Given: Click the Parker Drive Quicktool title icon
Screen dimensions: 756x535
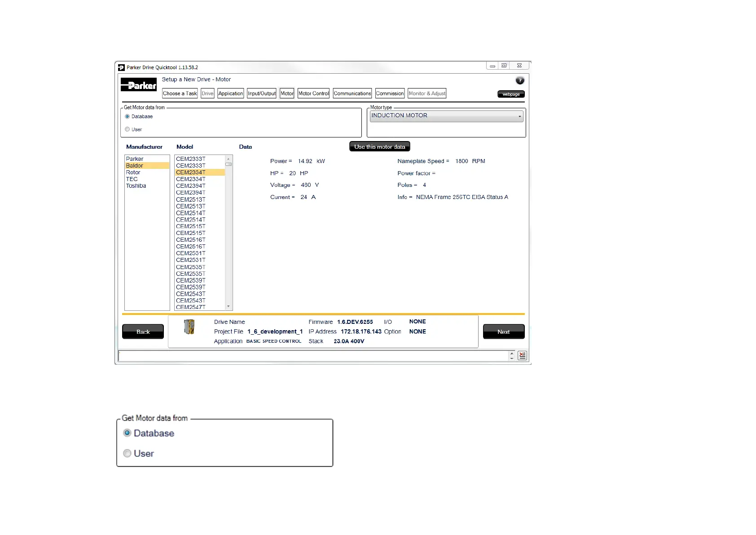Looking at the screenshot, I should tap(121, 67).
